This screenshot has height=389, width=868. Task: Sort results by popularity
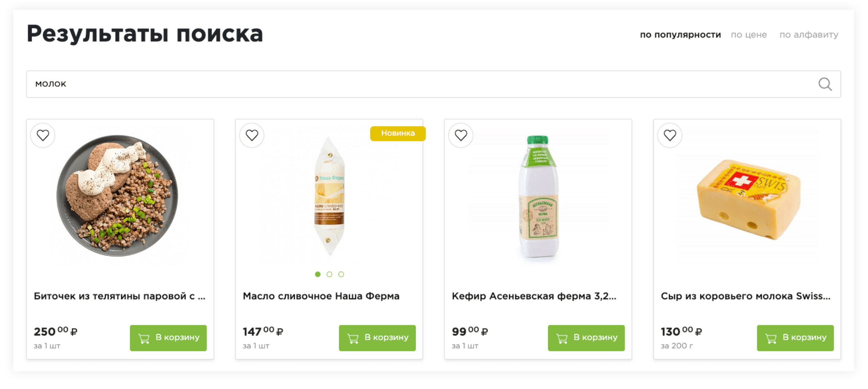(680, 35)
